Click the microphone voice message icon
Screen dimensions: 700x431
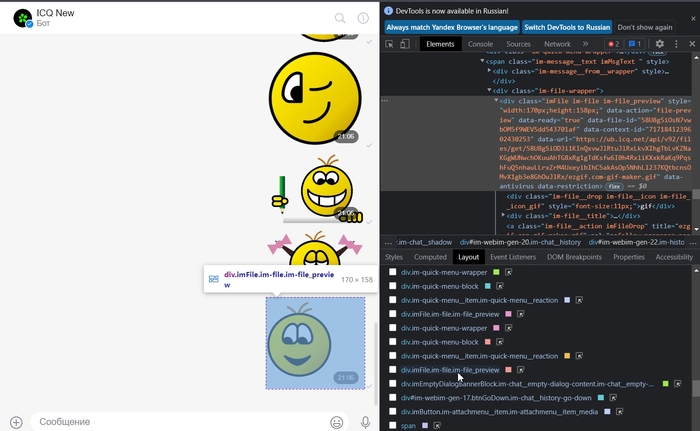(365, 422)
